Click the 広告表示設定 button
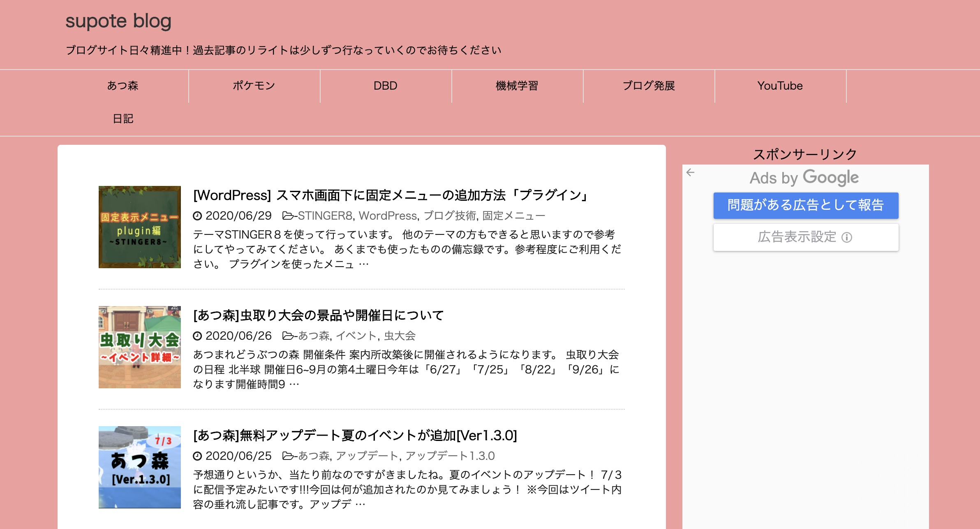Image resolution: width=980 pixels, height=529 pixels. pos(797,237)
